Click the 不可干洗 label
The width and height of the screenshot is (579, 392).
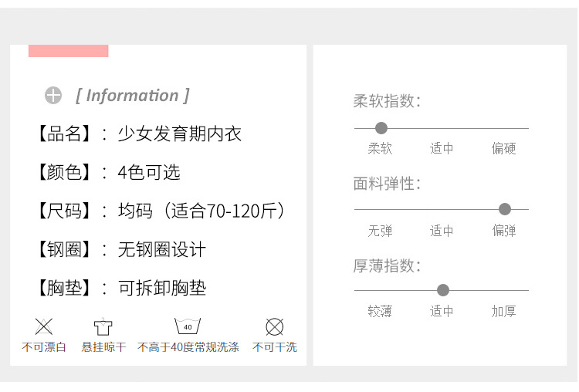(x=275, y=347)
